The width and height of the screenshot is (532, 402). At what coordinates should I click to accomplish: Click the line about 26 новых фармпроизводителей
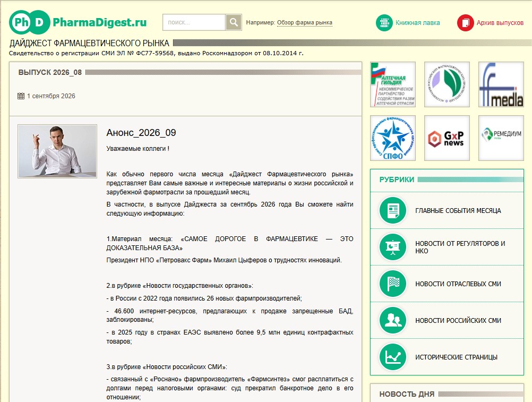coord(204,298)
